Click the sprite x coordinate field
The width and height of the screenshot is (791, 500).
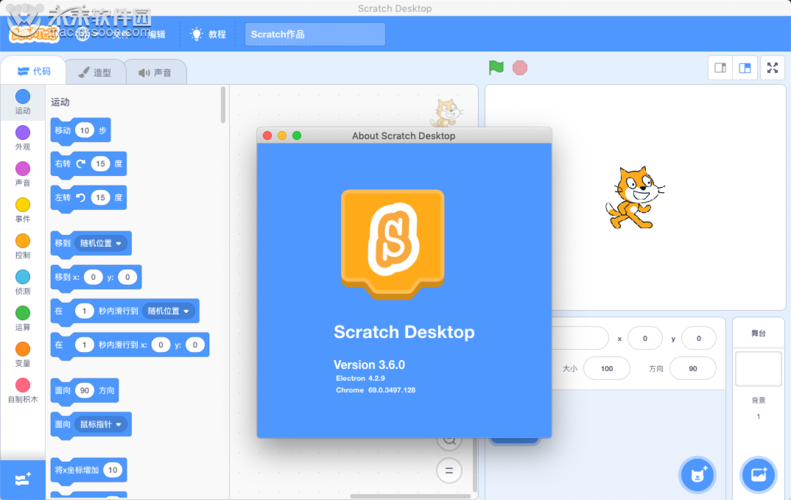[x=645, y=339]
